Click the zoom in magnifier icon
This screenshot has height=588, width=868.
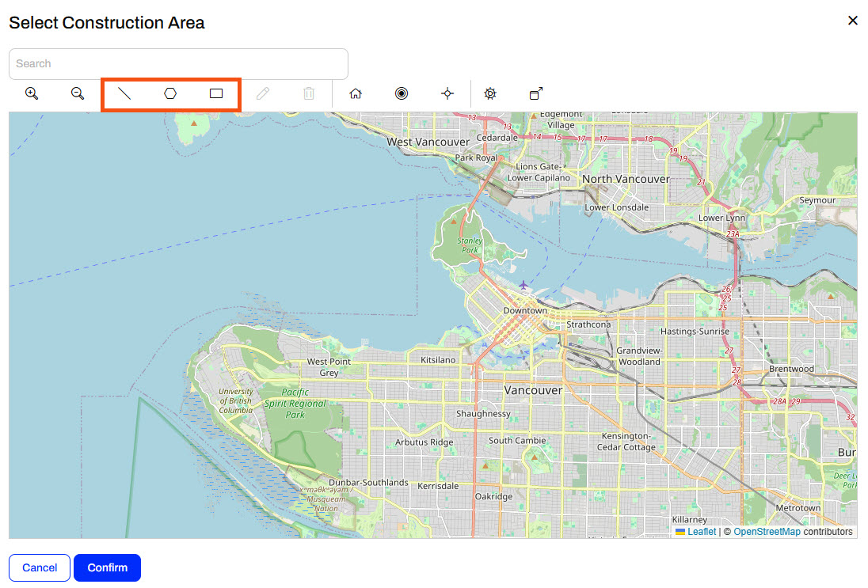[x=32, y=93]
